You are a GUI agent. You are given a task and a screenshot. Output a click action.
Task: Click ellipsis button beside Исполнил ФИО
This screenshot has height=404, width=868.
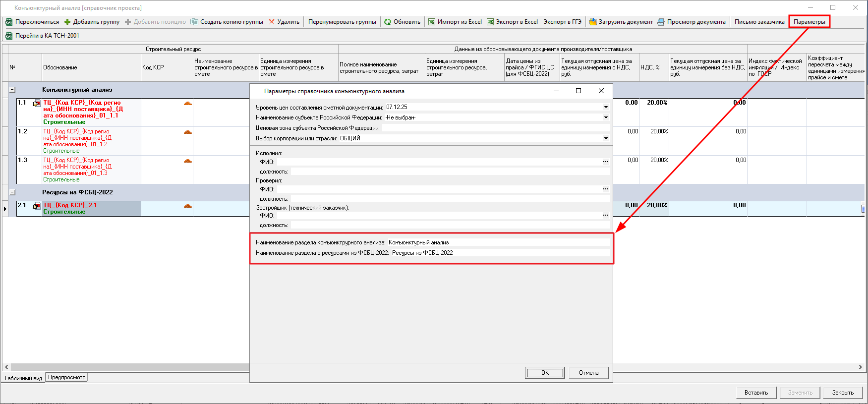coord(606,162)
